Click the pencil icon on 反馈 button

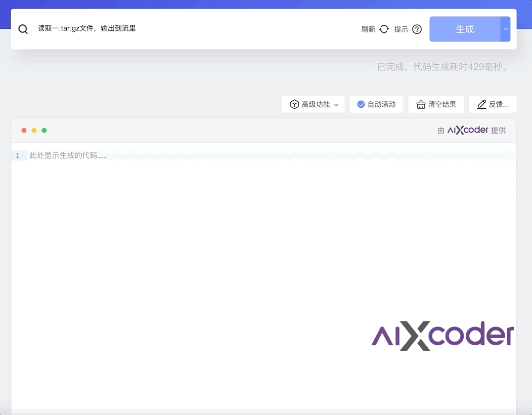tap(480, 104)
